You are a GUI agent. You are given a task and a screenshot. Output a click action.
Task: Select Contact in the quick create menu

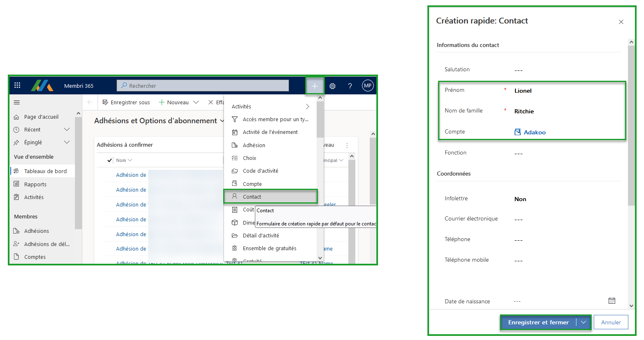point(252,197)
